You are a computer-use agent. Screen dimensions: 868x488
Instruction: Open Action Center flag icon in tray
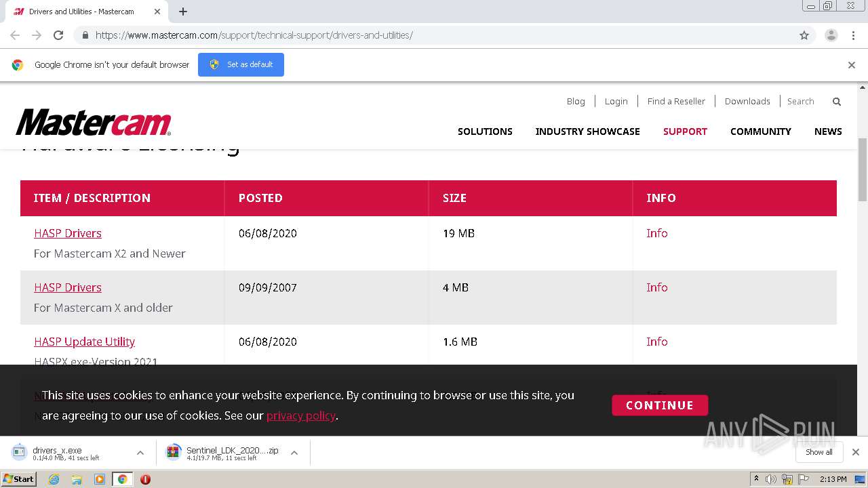[804, 479]
